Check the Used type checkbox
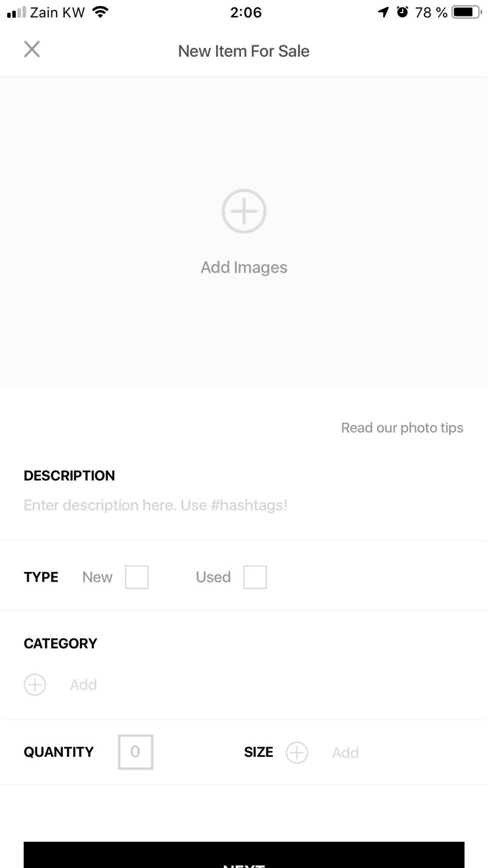Image resolution: width=488 pixels, height=868 pixels. tap(255, 577)
